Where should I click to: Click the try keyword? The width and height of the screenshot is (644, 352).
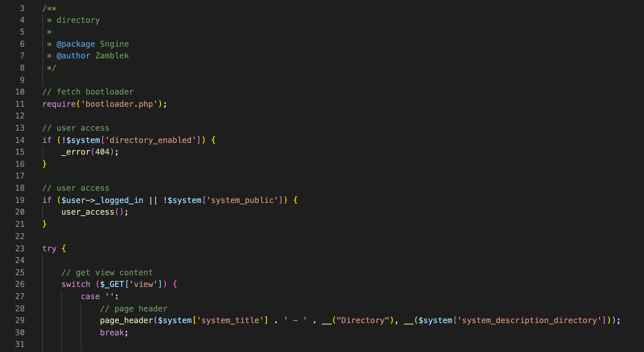click(x=49, y=249)
